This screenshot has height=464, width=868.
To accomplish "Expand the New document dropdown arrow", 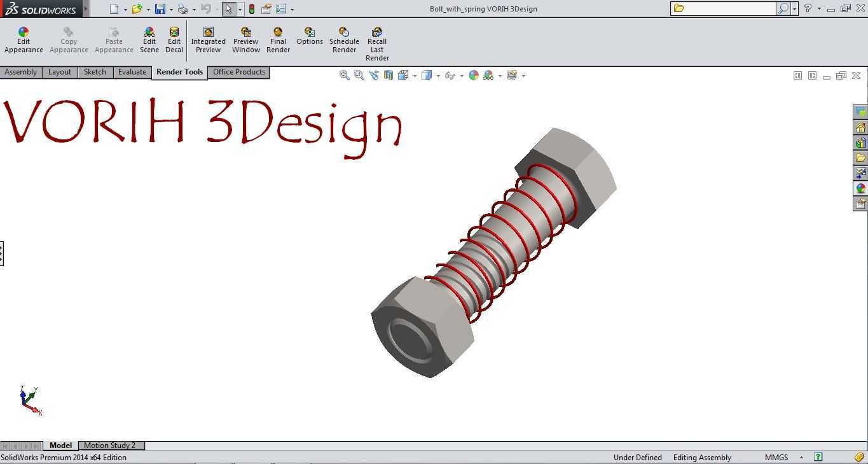I will [125, 10].
